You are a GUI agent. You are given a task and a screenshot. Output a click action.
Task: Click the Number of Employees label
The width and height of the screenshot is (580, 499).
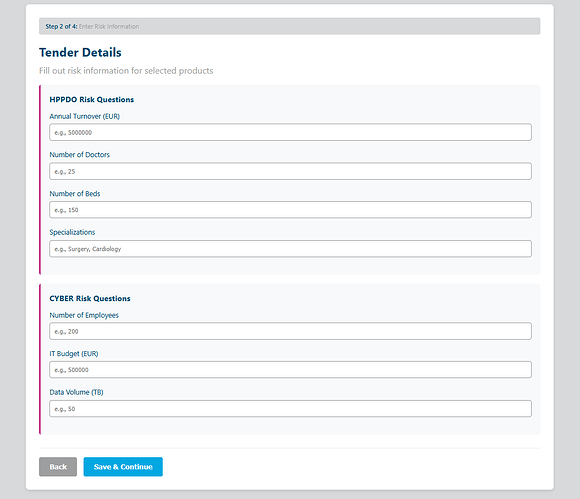(x=84, y=315)
